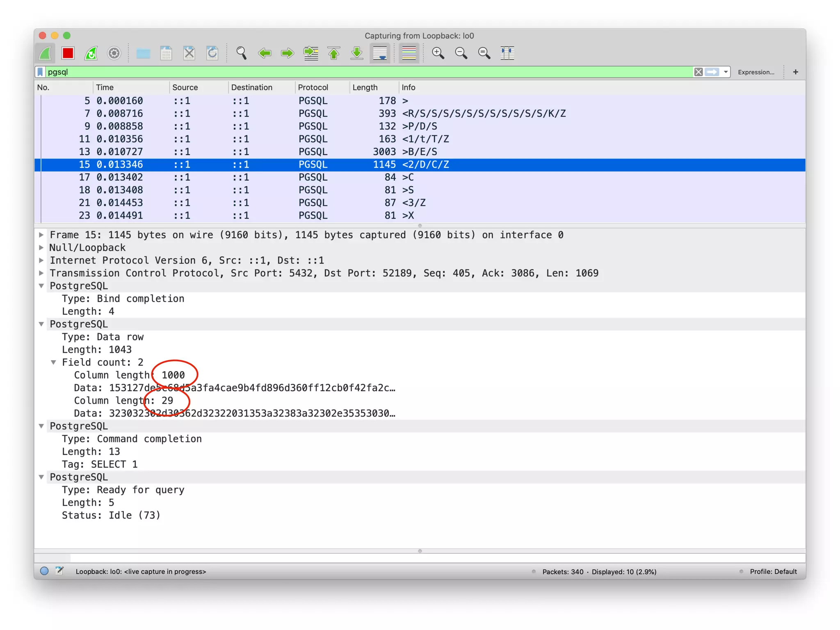This screenshot has width=840, height=630.
Task: Restart the current capture
Action: point(91,53)
